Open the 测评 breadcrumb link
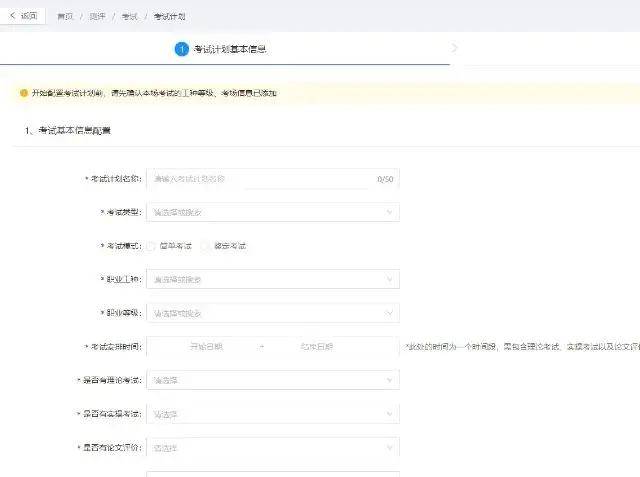 pos(97,16)
